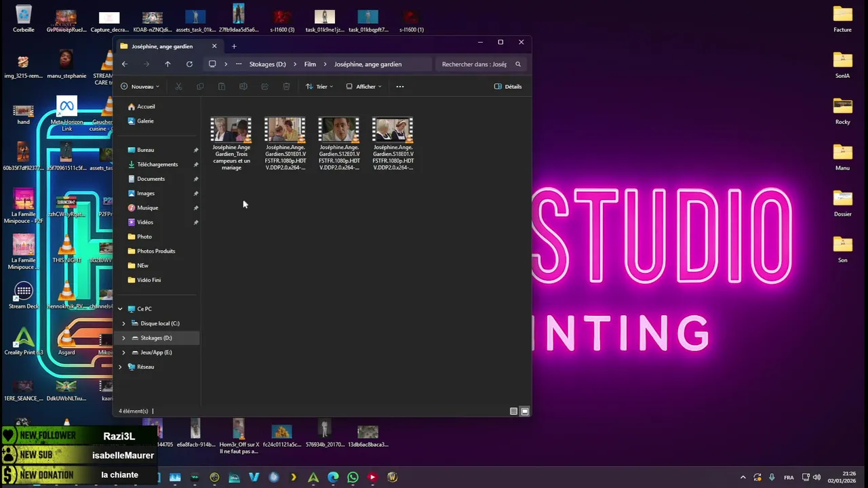868x488 pixels.
Task: Switch to large thumbnails view icon
Action: 525,411
